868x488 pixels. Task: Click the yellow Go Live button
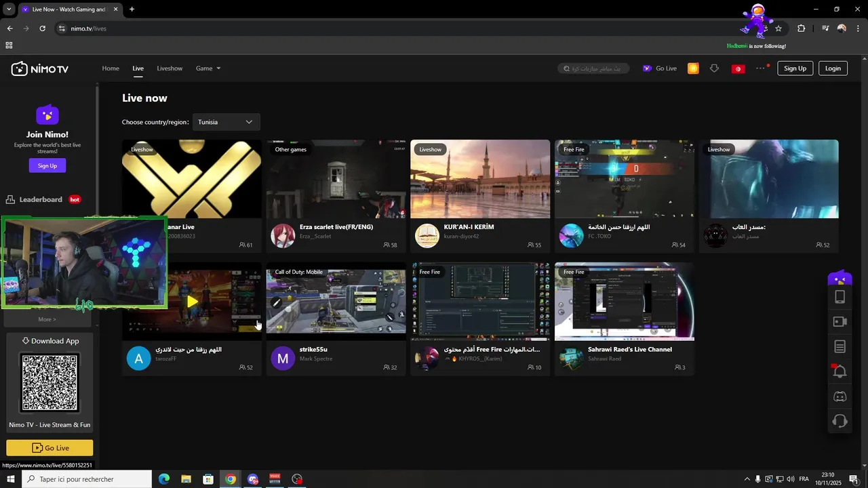pos(50,447)
